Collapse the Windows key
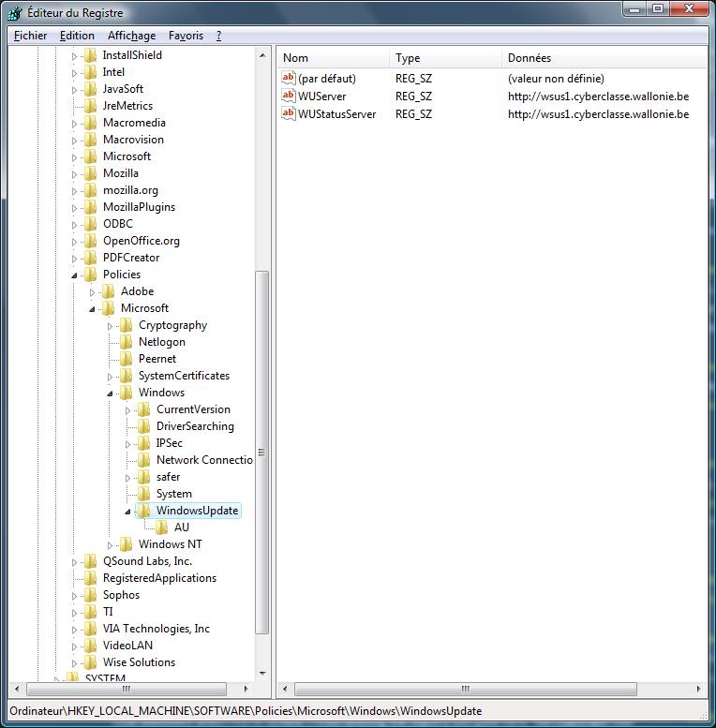The height and width of the screenshot is (728, 716). 110,394
